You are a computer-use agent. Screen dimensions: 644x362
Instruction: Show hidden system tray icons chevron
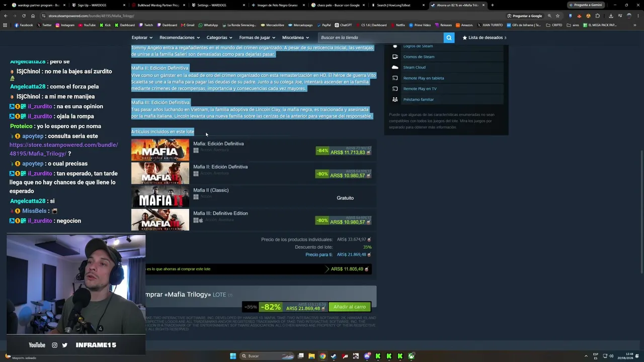585,356
